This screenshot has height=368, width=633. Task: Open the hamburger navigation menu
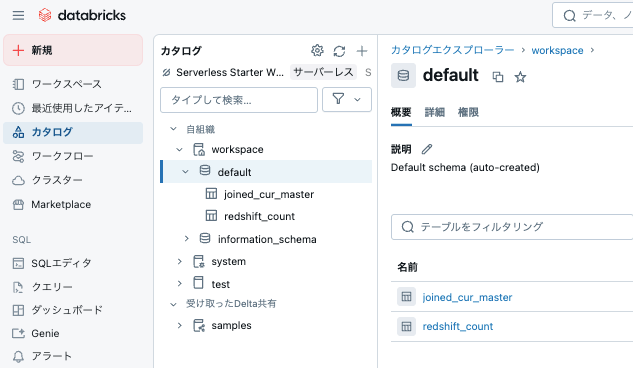(x=18, y=15)
